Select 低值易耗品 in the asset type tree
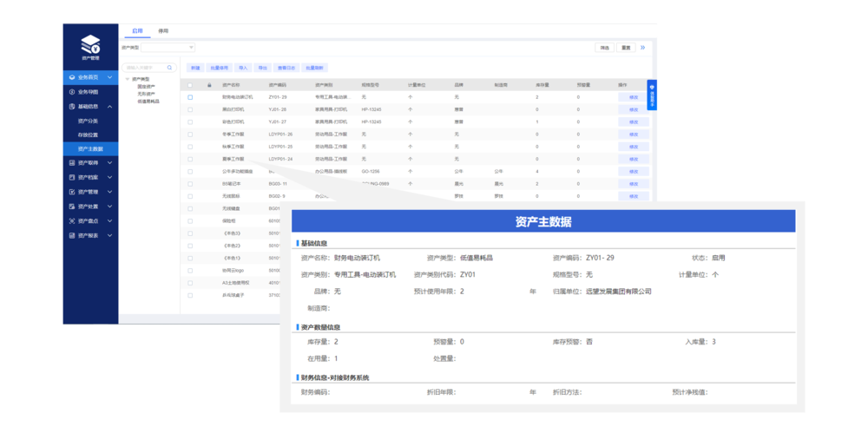868x433 pixels. tap(149, 102)
